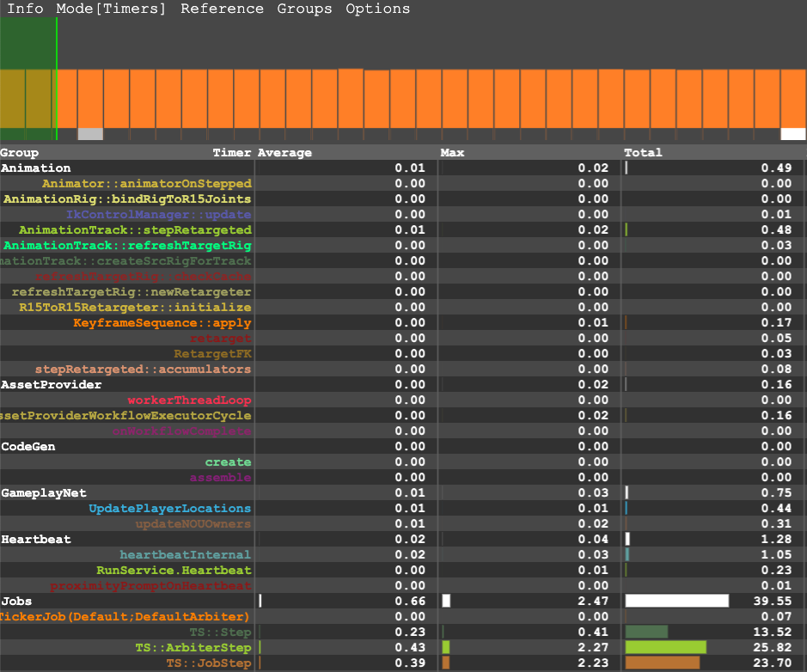
Task: Open the Mode[Timers] menu
Action: point(111,9)
